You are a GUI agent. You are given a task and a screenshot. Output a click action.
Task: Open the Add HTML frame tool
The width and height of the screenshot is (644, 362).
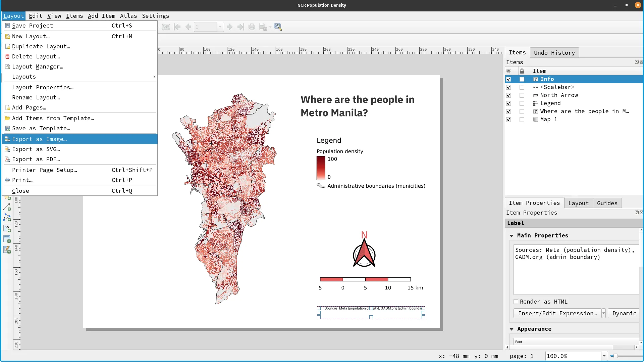tap(7, 228)
